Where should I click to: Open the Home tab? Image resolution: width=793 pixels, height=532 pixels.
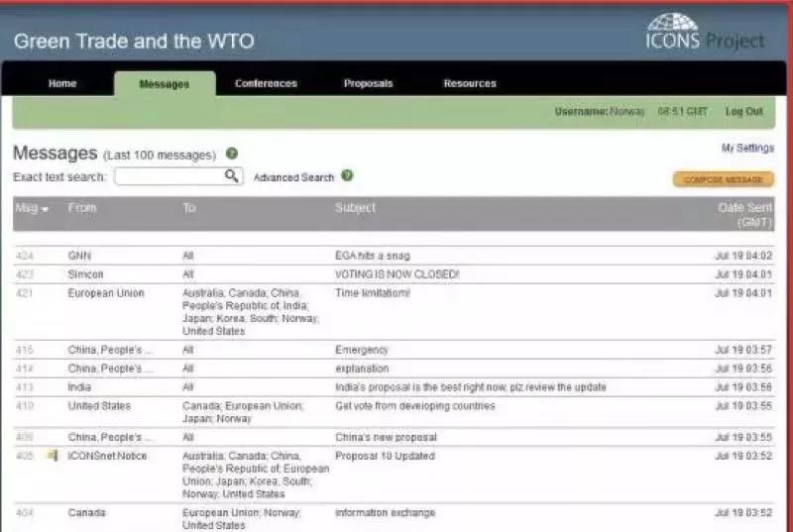62,84
